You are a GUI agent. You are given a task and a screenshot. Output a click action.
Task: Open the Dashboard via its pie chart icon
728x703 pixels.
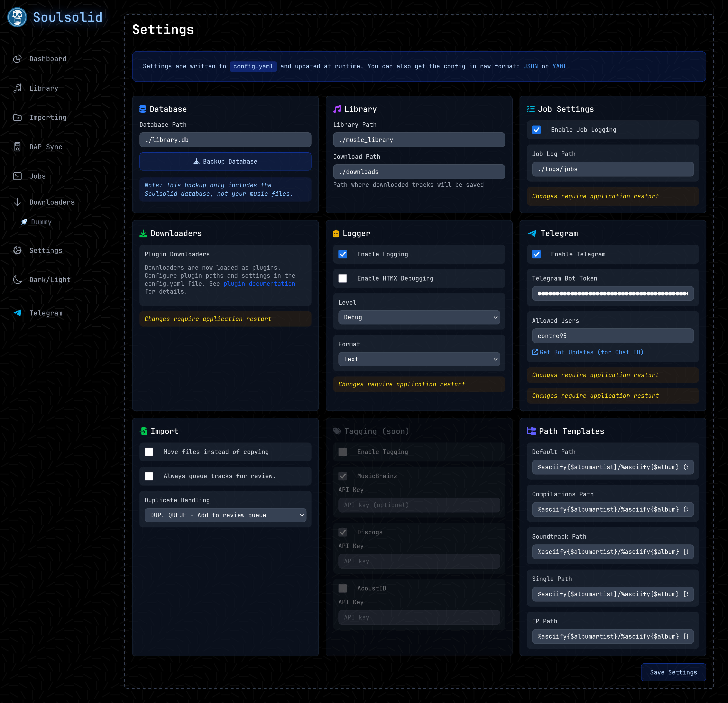[x=17, y=59]
